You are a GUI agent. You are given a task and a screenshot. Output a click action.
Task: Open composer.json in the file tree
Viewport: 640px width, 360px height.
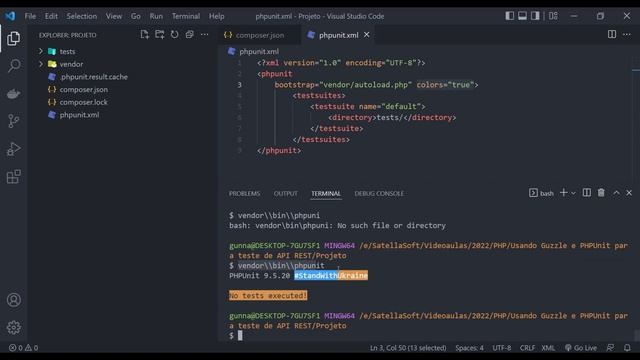click(x=84, y=89)
